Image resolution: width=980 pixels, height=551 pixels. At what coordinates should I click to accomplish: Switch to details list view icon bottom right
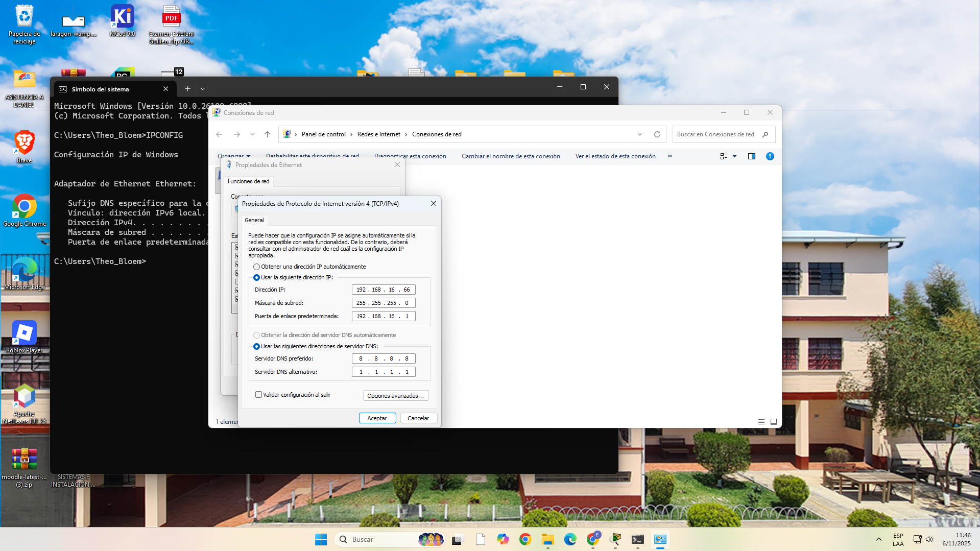[761, 421]
